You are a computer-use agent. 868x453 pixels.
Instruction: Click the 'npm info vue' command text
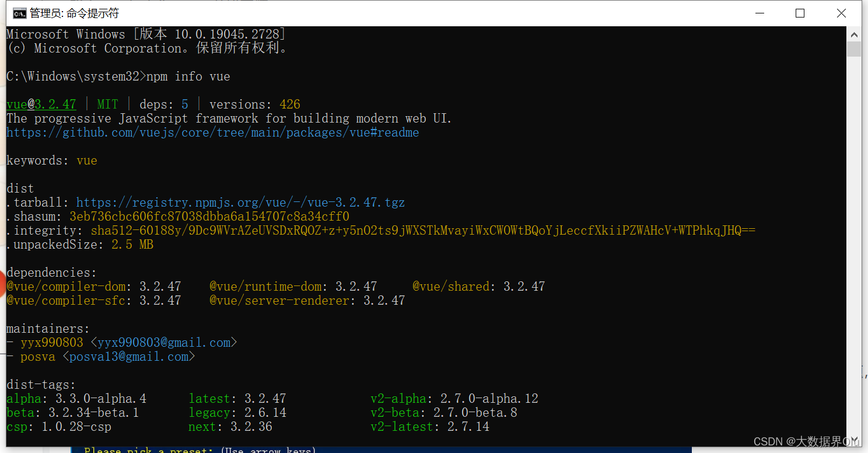point(188,76)
